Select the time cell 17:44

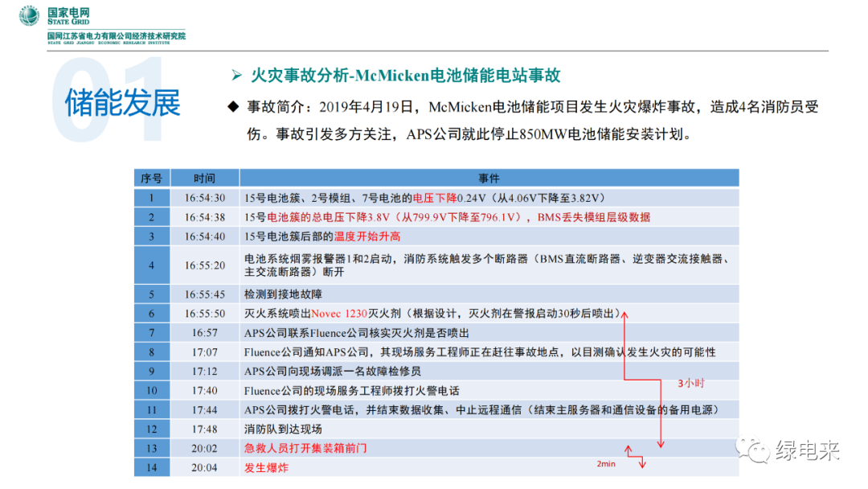pos(205,410)
